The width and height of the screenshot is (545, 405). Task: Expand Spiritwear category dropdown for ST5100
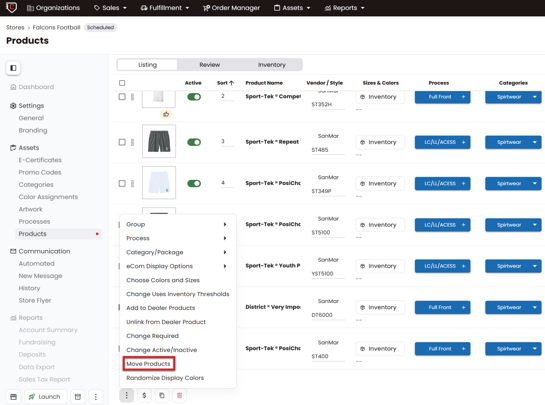click(x=535, y=225)
